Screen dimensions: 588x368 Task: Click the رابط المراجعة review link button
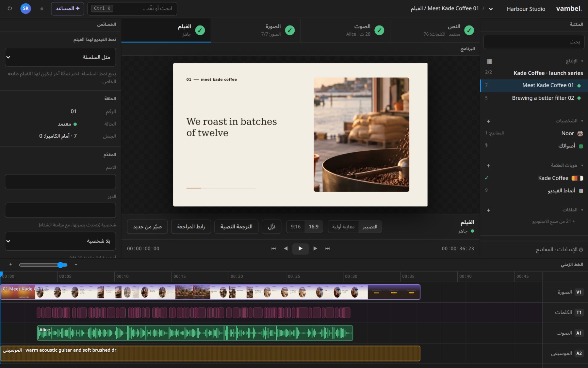pyautogui.click(x=191, y=227)
